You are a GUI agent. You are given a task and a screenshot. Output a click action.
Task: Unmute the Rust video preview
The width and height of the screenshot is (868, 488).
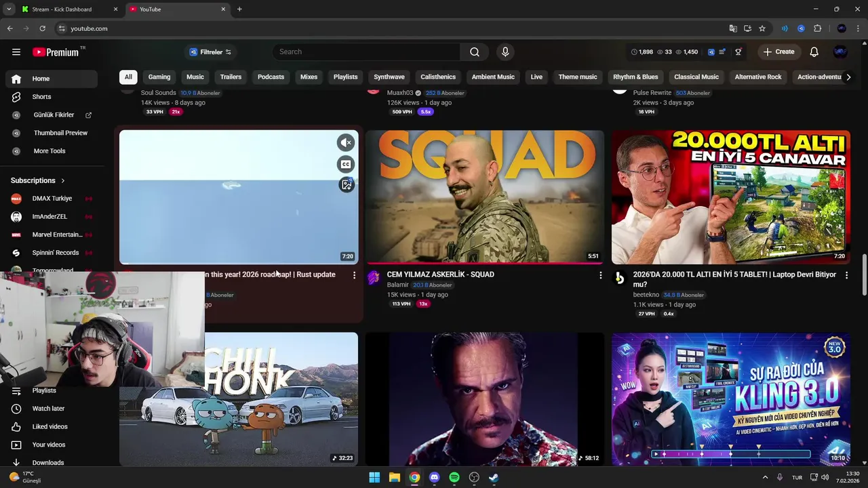click(x=346, y=142)
